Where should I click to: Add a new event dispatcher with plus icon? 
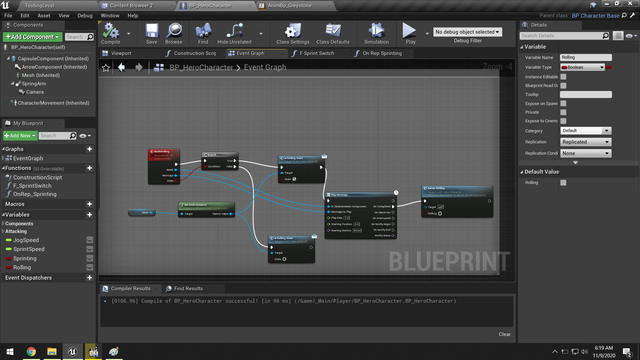(x=89, y=278)
